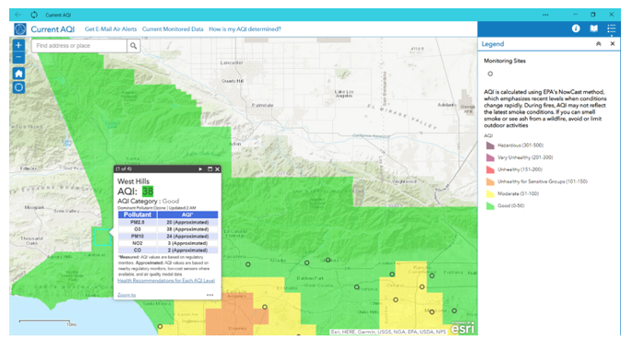Close the Legend panel
The image size is (632, 364).
pyautogui.click(x=613, y=44)
